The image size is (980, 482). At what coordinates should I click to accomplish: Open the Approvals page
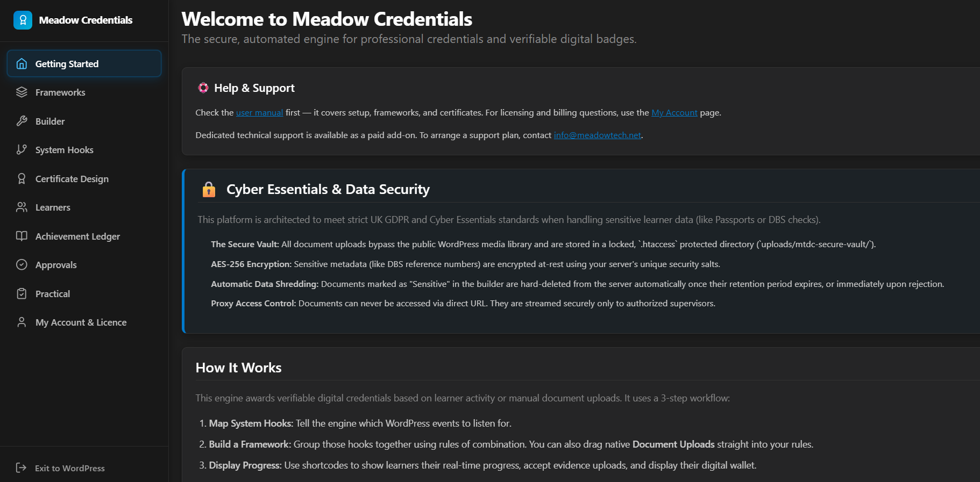[x=84, y=265]
